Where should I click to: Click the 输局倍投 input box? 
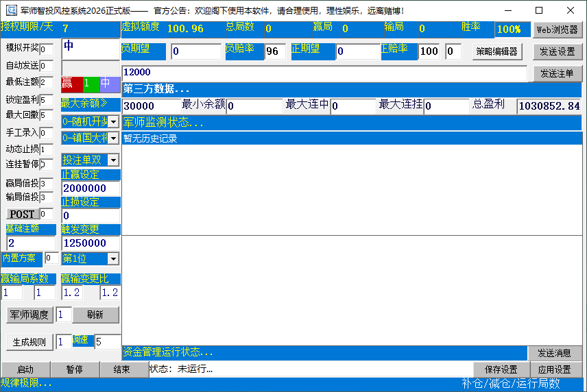tap(47, 197)
